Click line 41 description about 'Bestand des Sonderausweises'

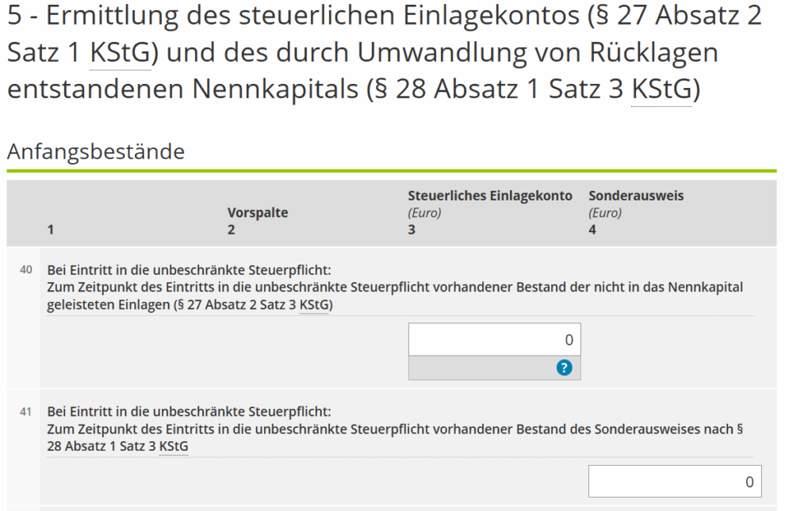click(395, 429)
